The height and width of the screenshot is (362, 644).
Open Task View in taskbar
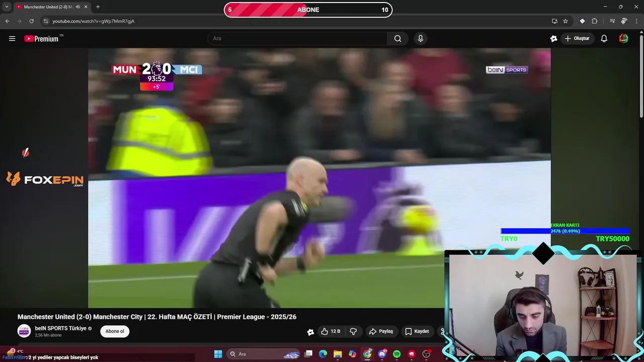coord(308,354)
